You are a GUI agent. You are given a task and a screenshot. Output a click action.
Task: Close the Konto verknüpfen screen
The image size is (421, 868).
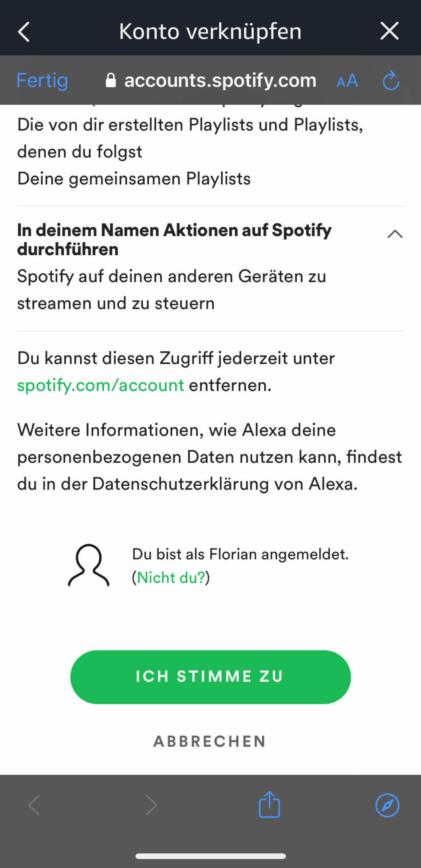pyautogui.click(x=389, y=31)
